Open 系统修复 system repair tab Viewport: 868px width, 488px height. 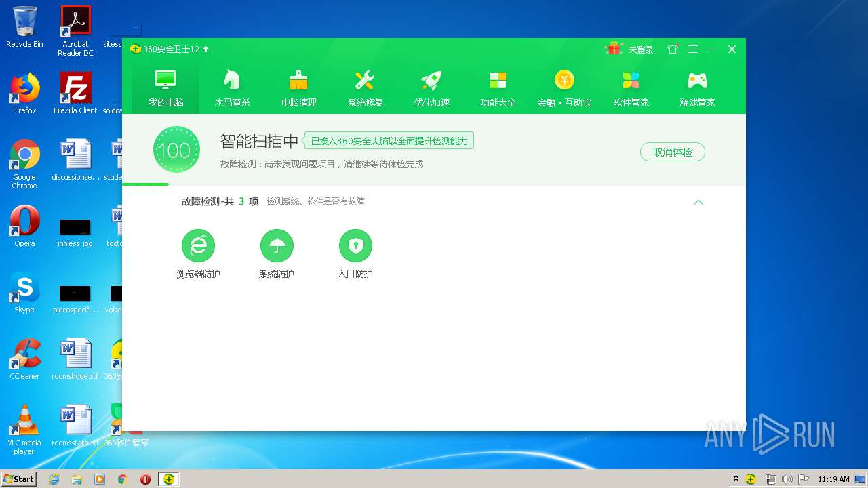point(365,88)
